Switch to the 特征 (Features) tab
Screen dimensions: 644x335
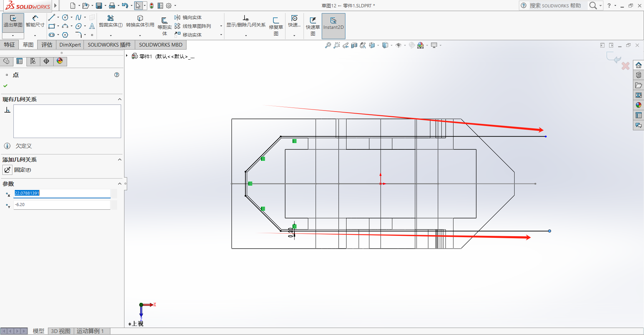coord(9,45)
